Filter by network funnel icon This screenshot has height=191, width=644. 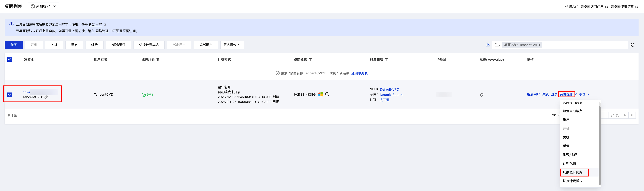tap(386, 60)
